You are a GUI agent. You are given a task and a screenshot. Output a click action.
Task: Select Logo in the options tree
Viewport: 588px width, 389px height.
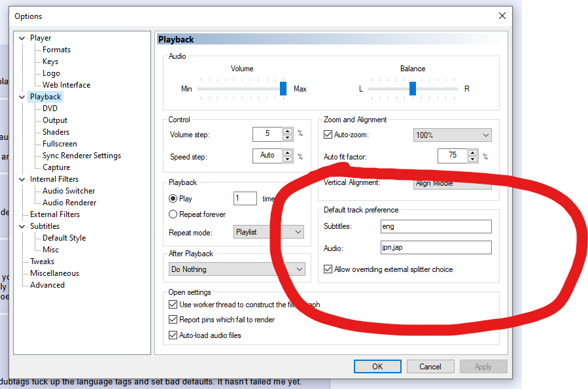(x=51, y=73)
